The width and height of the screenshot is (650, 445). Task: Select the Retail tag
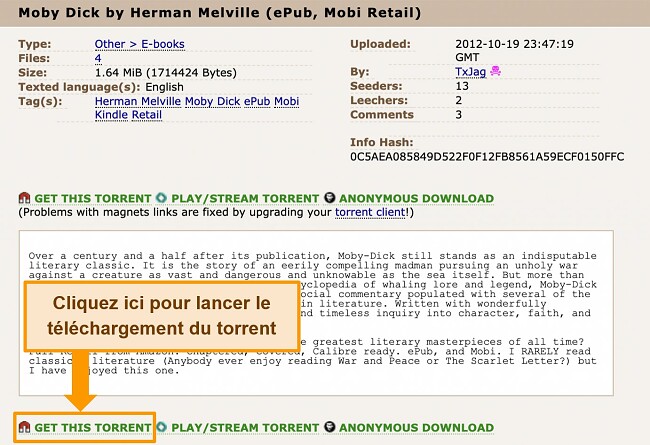147,115
